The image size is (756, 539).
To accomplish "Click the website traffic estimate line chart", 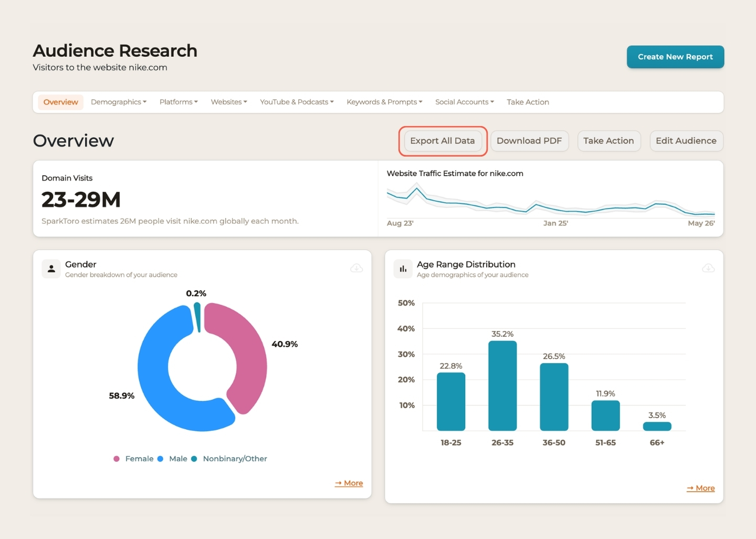I will [x=551, y=201].
